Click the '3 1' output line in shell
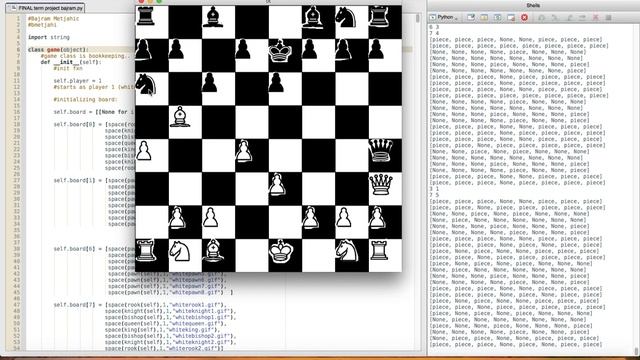Screen dimensions: 640x360 [x=434, y=189]
